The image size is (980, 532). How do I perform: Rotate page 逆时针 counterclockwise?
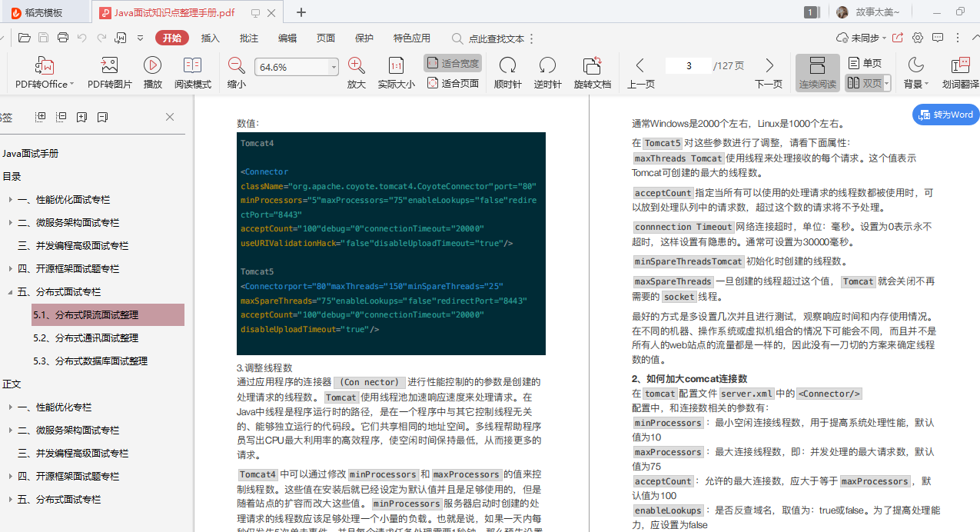click(x=548, y=74)
